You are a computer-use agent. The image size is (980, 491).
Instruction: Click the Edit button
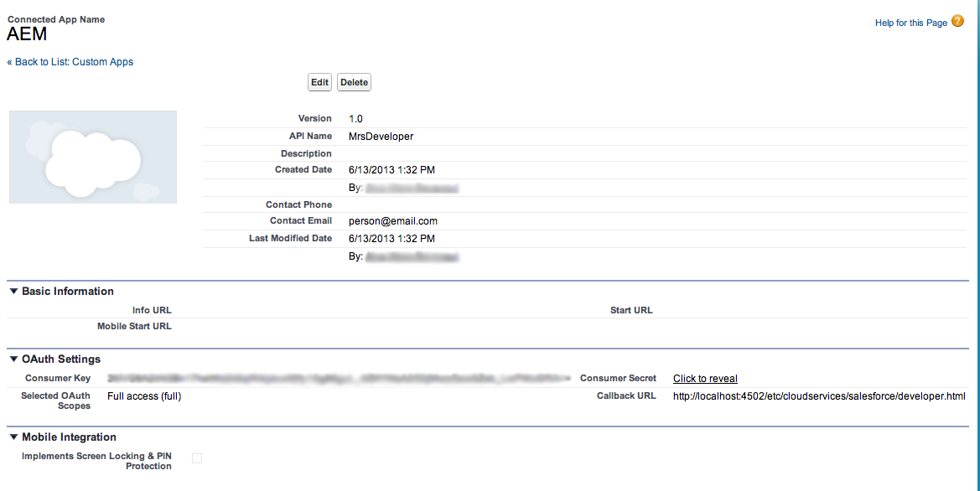(x=319, y=82)
